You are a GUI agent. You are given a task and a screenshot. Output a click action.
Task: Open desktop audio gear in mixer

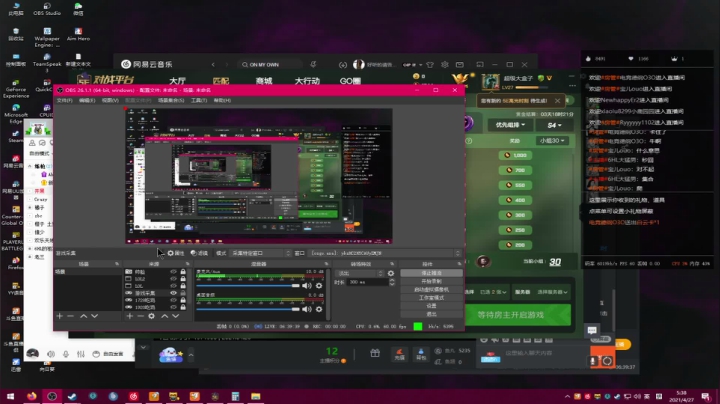(319, 309)
